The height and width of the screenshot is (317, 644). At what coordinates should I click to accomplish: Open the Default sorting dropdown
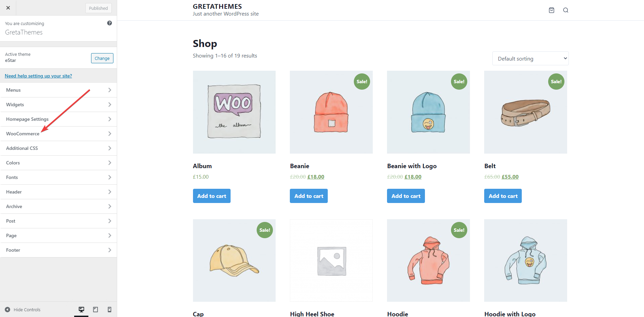tap(530, 58)
